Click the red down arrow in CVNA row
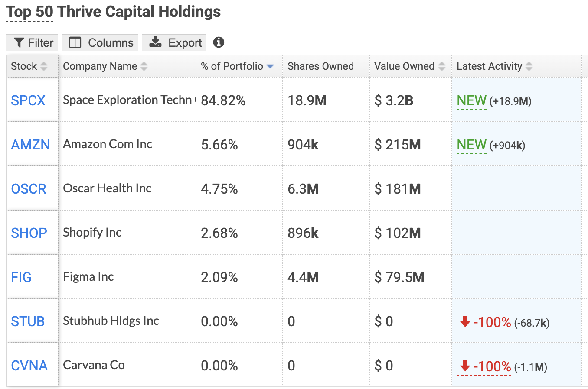This screenshot has height=389, width=588. (x=465, y=366)
